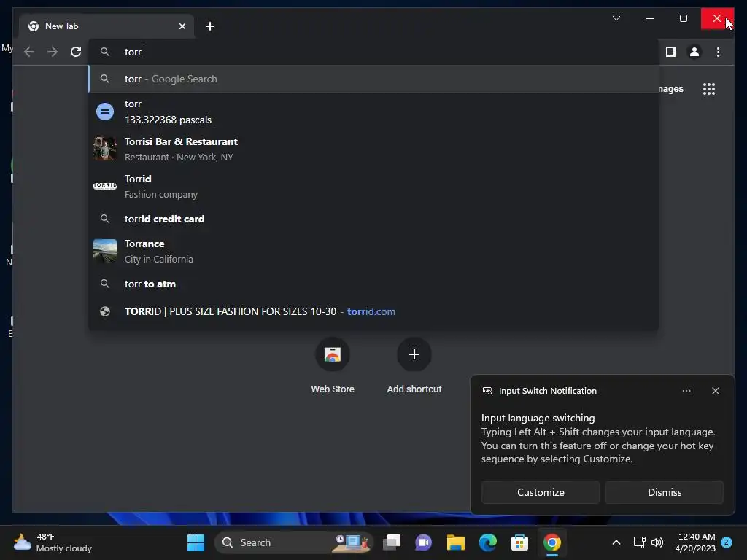Close the Input Switch Notification popup
The image size is (747, 560).
(715, 391)
